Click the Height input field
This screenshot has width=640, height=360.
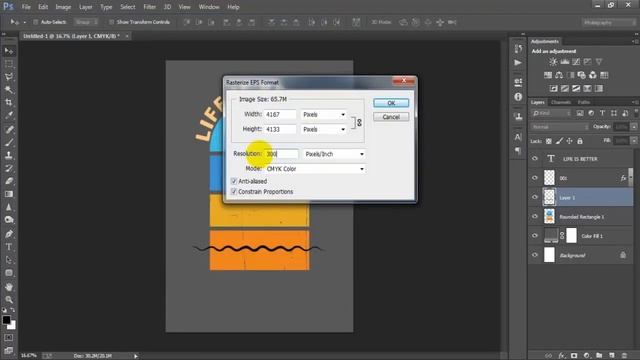[x=280, y=129]
